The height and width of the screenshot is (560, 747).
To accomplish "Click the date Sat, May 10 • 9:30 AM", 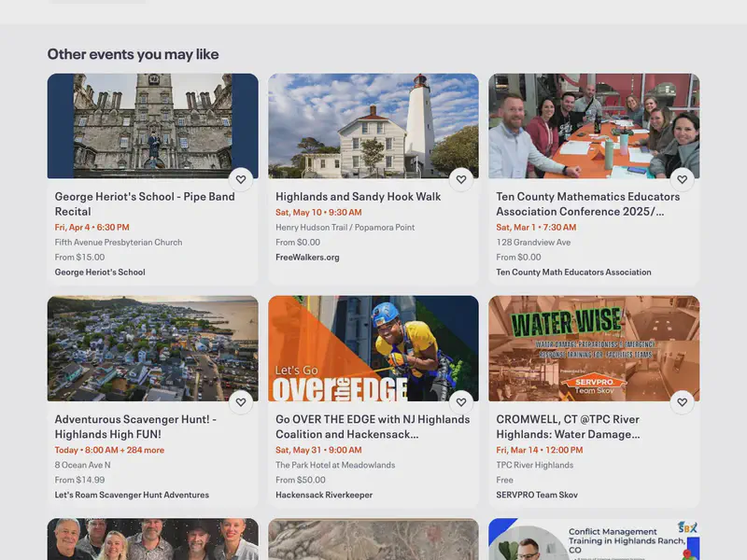I will point(318,213).
